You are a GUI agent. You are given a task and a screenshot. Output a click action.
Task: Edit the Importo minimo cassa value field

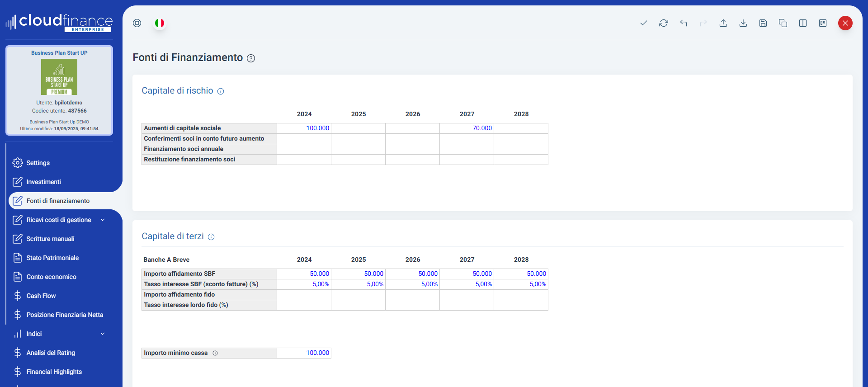(304, 353)
